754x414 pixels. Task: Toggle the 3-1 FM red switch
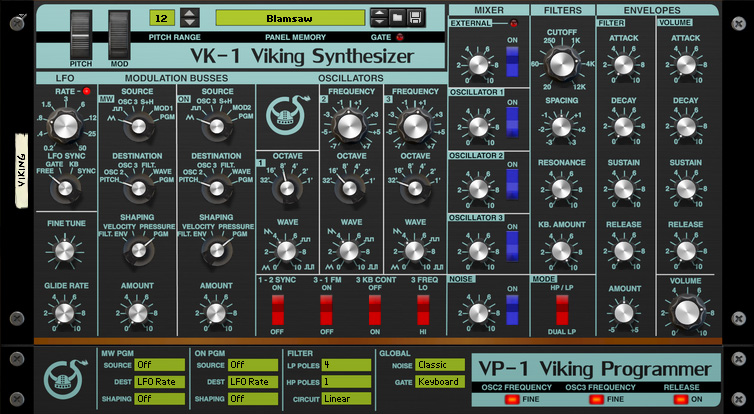[327, 310]
